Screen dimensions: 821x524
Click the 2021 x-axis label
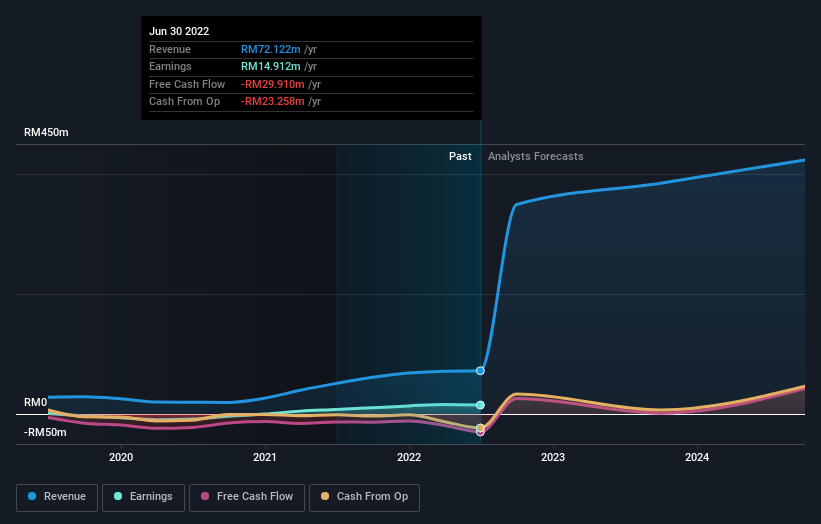(x=265, y=457)
